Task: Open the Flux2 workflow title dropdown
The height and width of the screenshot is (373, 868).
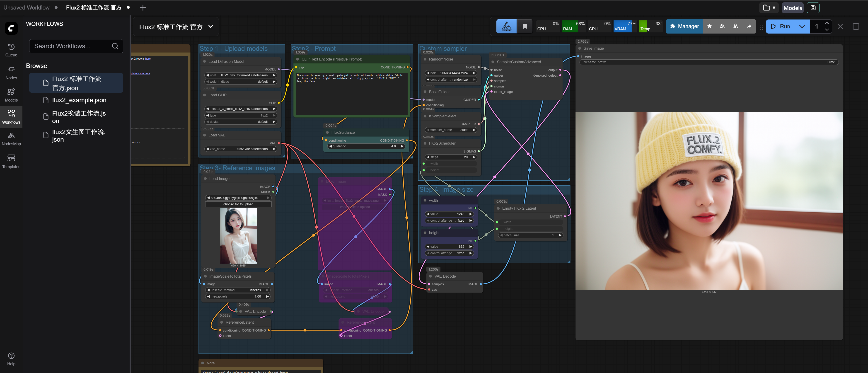Action: tap(210, 27)
